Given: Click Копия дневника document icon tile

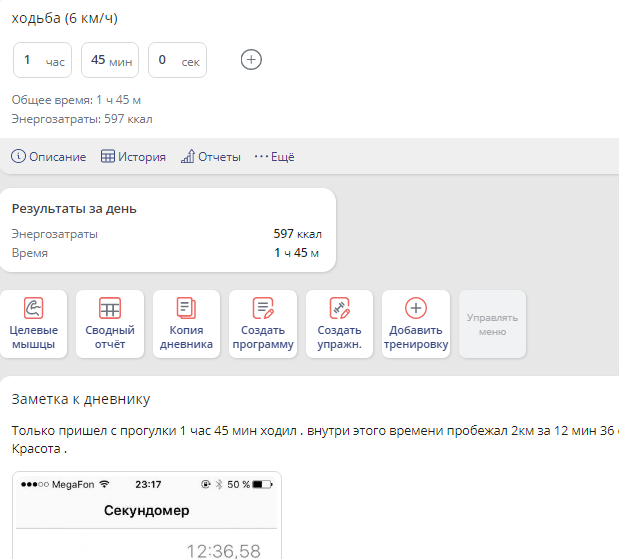Looking at the screenshot, I should tap(186, 323).
